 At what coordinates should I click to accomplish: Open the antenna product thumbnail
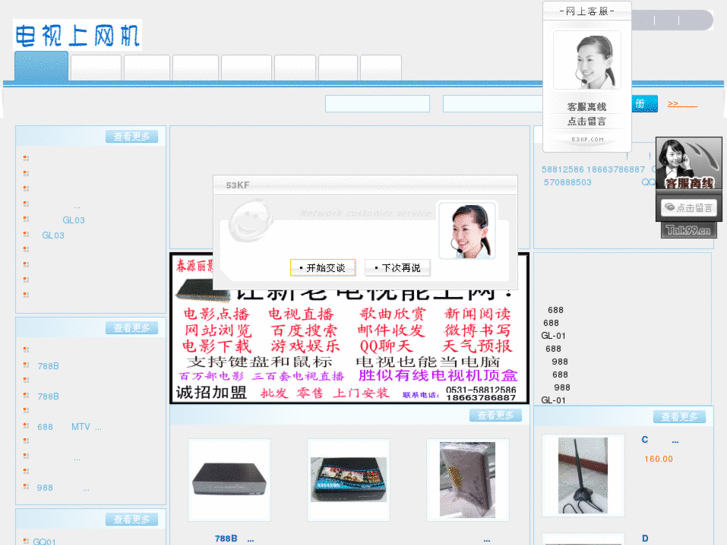click(x=583, y=476)
